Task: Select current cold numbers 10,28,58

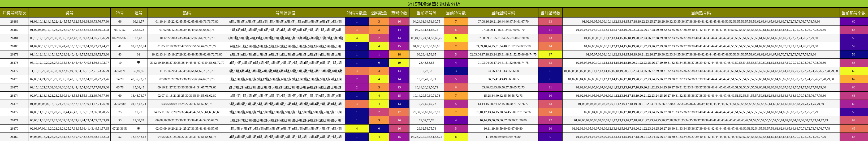Action: click(427, 71)
